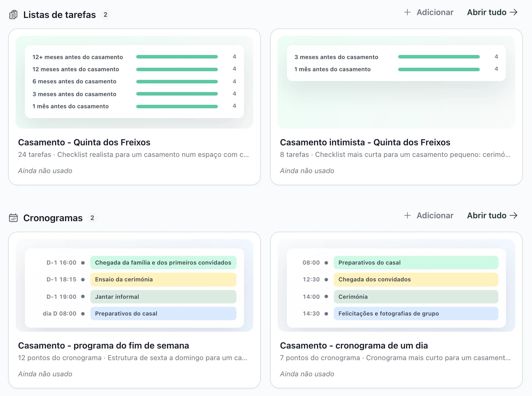Click the D-1 19:00 time label
Screen dimensions: 532x396
[61, 297]
